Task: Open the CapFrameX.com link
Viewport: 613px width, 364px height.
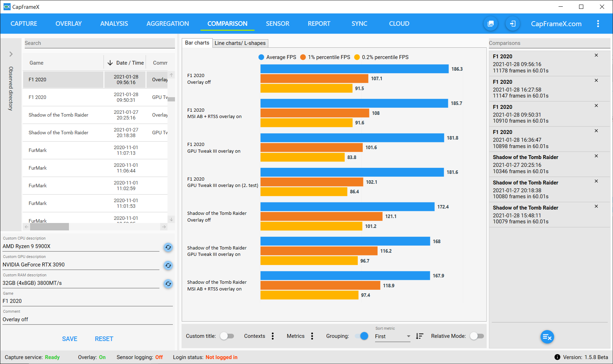Action: (x=556, y=24)
